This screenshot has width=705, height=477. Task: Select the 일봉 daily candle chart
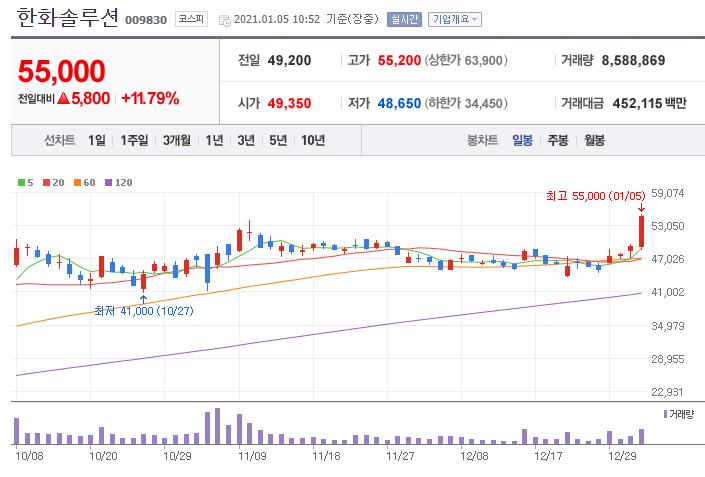[x=522, y=140]
